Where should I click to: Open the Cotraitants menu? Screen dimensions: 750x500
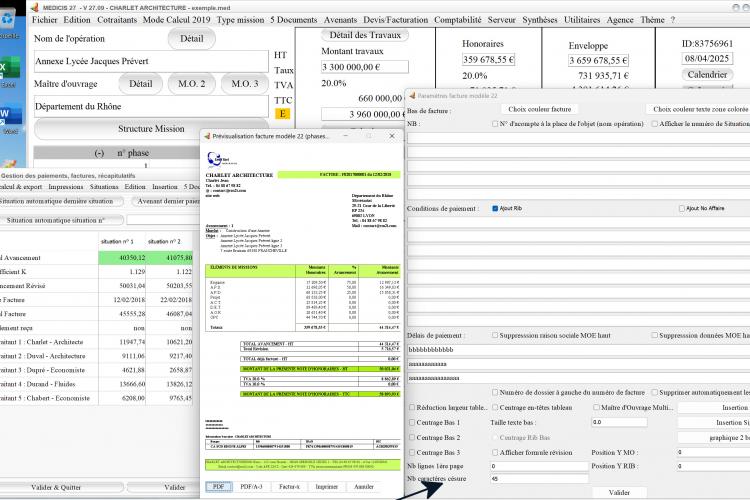(x=117, y=20)
